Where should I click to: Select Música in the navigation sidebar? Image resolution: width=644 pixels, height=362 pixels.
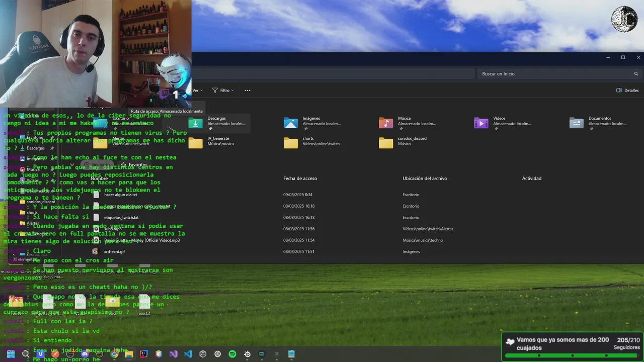[x=33, y=169]
